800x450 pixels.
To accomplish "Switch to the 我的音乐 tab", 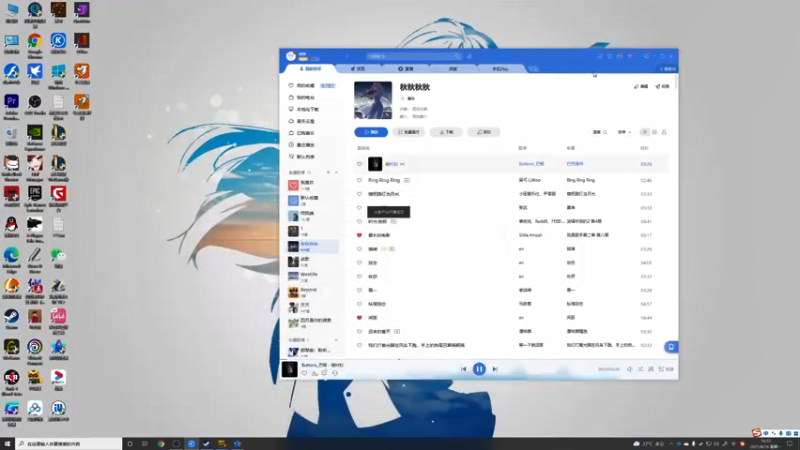I will 310,69.
